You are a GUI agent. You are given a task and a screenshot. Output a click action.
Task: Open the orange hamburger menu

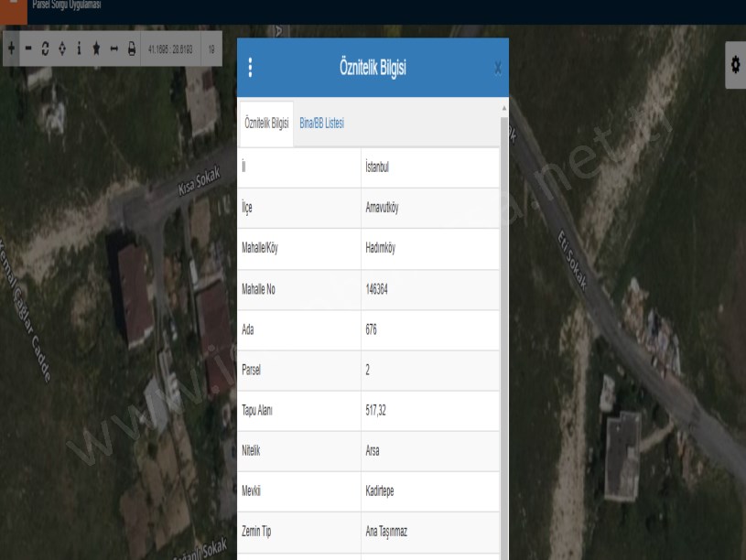point(12,7)
